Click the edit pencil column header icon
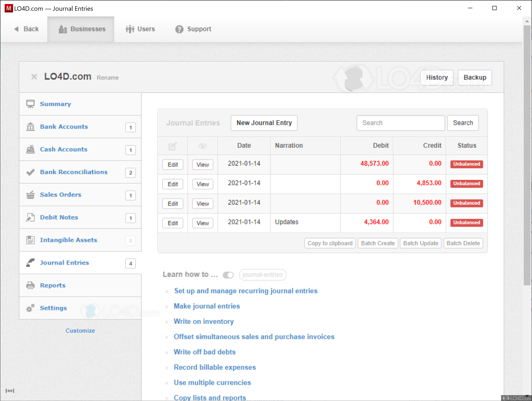 point(172,146)
